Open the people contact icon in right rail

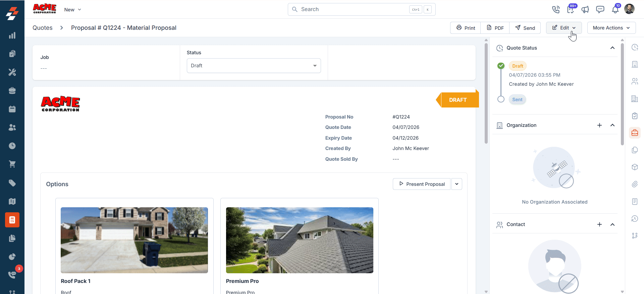[635, 81]
